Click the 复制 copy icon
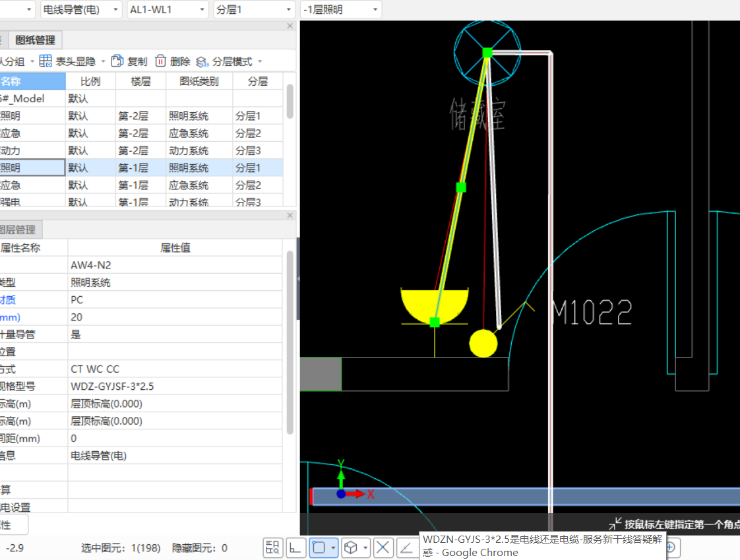Image resolution: width=740 pixels, height=560 pixels. click(117, 61)
